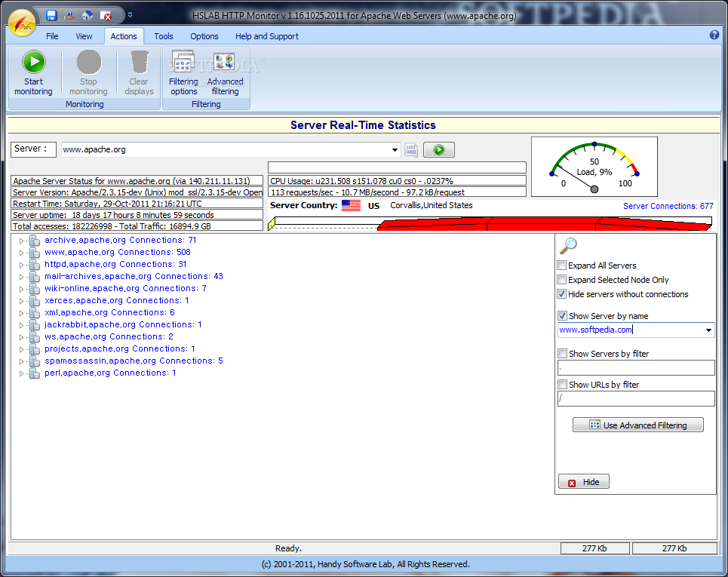
Task: Start monitoring with the green play icon
Action: pyautogui.click(x=34, y=62)
